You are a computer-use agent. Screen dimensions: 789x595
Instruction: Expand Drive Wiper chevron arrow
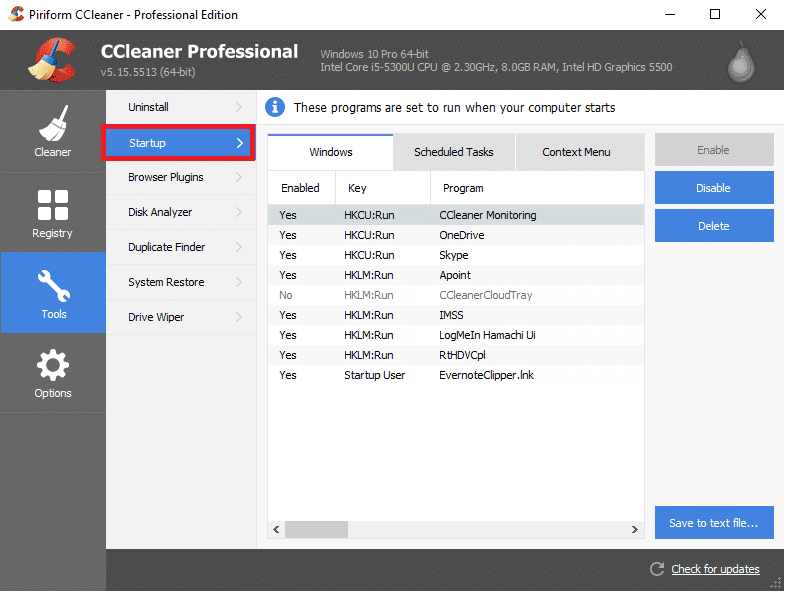(239, 317)
